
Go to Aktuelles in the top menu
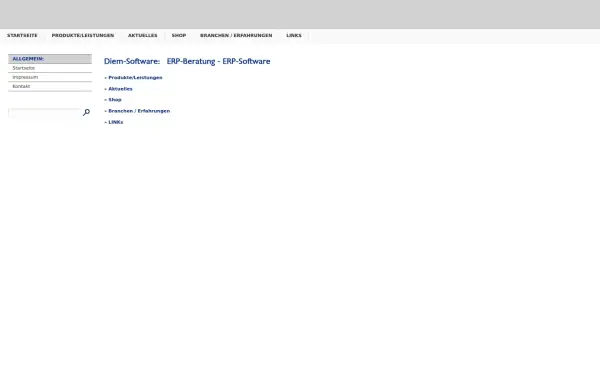click(x=142, y=35)
